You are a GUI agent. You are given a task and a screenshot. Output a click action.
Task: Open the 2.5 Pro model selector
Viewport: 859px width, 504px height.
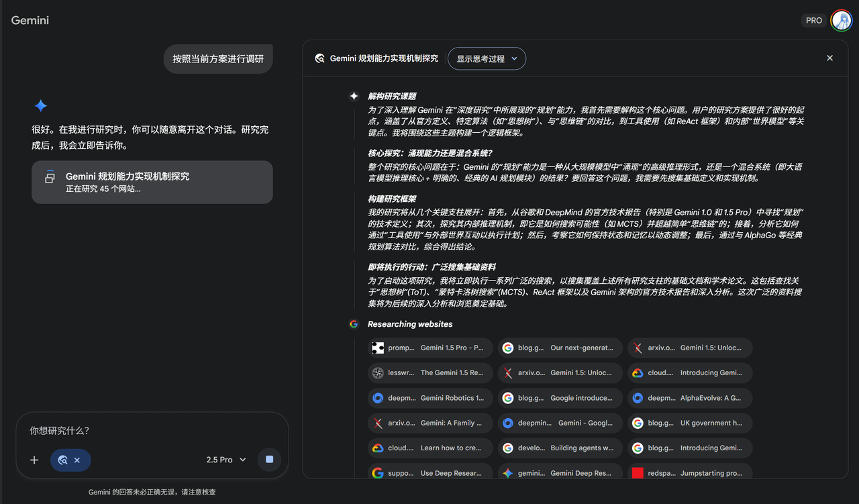226,460
